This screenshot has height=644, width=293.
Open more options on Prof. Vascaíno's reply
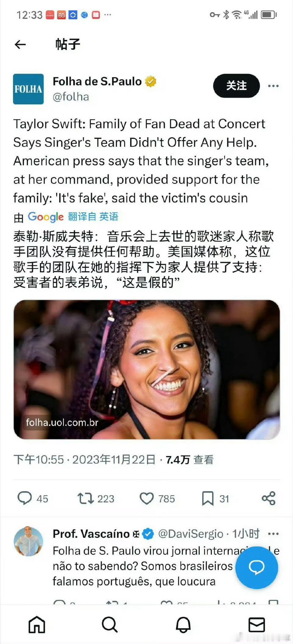[273, 534]
